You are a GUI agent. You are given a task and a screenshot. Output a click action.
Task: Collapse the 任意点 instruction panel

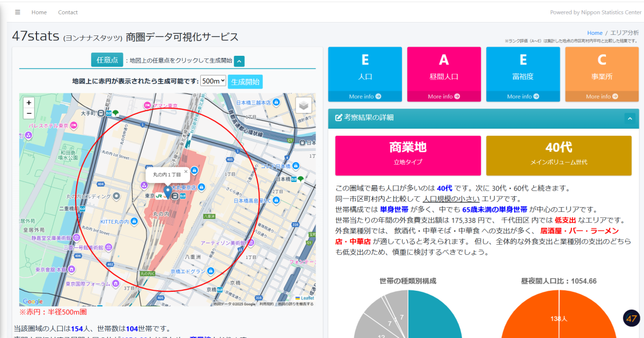(x=239, y=61)
